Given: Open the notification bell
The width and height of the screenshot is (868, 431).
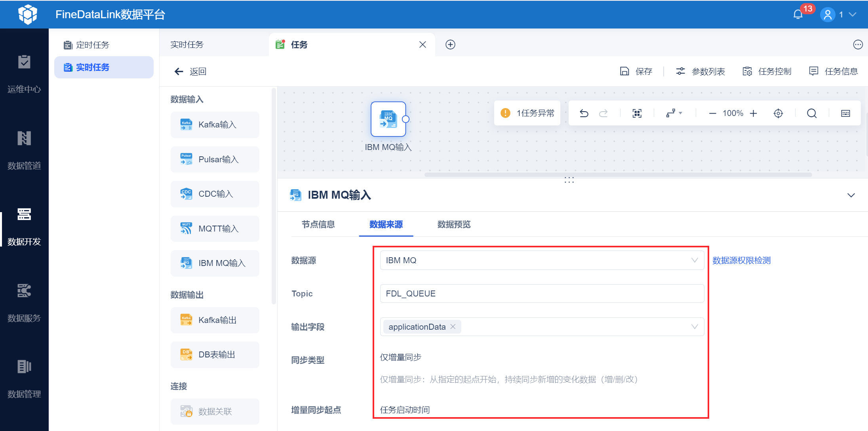Looking at the screenshot, I should (x=798, y=15).
